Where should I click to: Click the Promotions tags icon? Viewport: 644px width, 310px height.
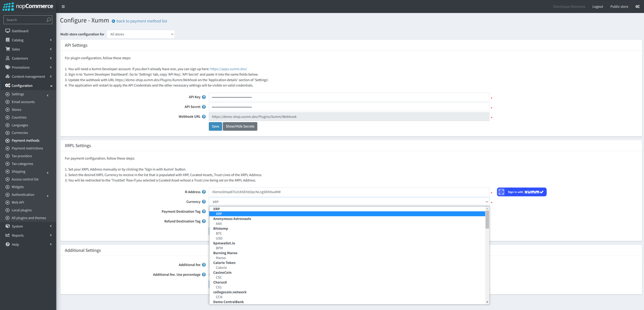click(x=8, y=67)
